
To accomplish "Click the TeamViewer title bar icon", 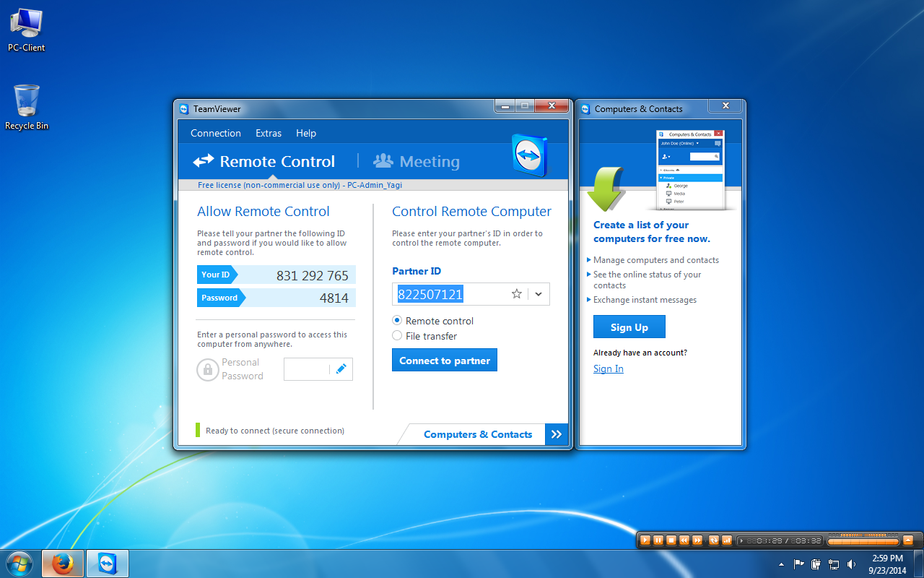I will [184, 109].
